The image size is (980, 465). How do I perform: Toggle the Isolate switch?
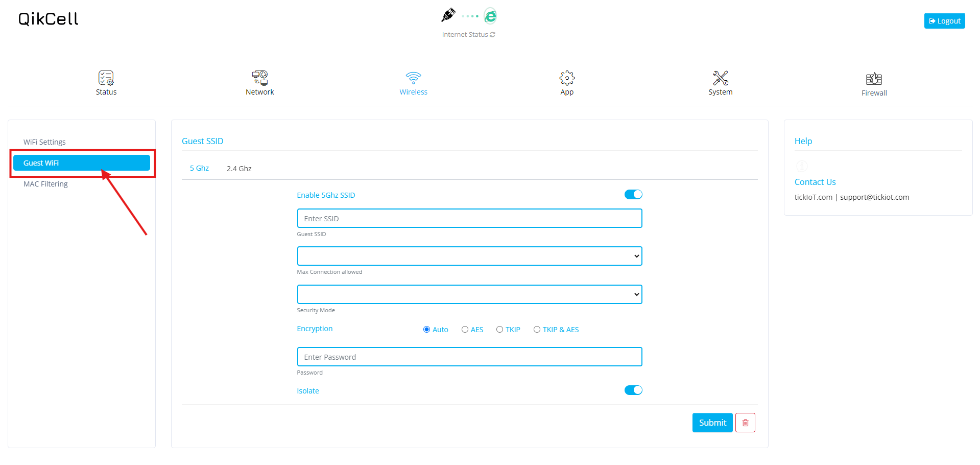coord(633,390)
